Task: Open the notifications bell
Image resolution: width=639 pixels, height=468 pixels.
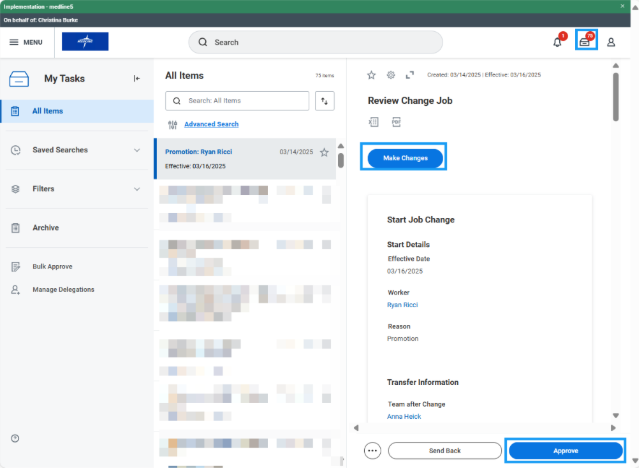Action: (557, 42)
